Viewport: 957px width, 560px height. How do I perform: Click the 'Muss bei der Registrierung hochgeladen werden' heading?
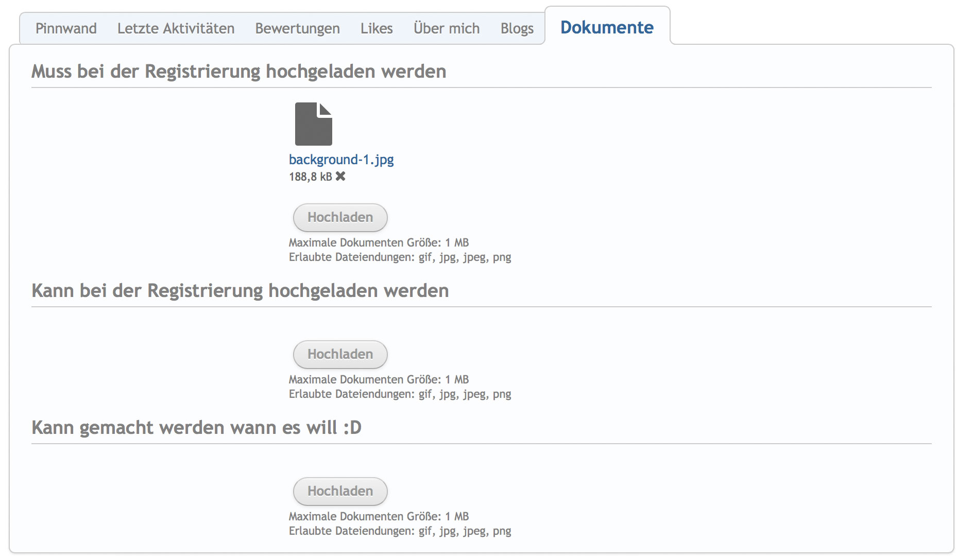[238, 72]
